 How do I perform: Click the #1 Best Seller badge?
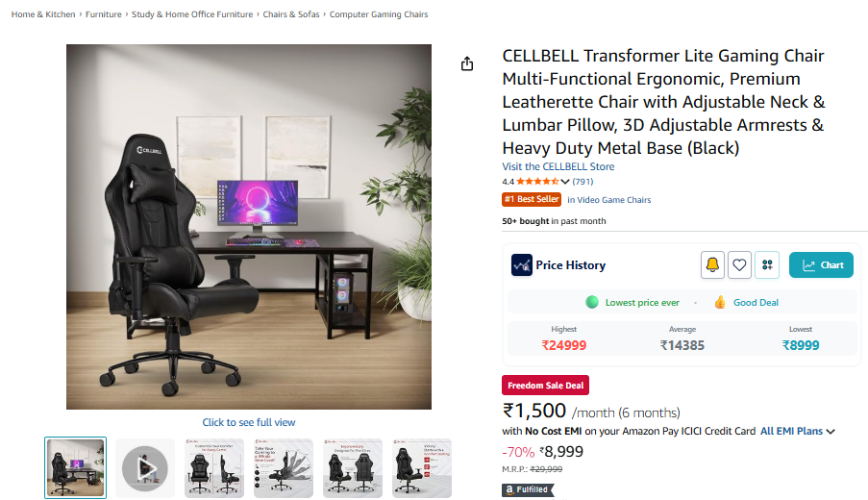[x=532, y=199]
